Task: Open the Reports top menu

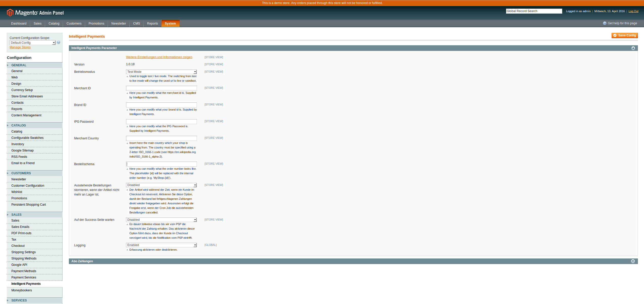Action: tap(152, 24)
